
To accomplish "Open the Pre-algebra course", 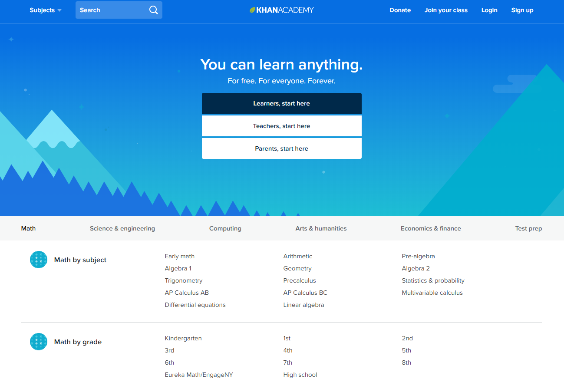I will [418, 256].
